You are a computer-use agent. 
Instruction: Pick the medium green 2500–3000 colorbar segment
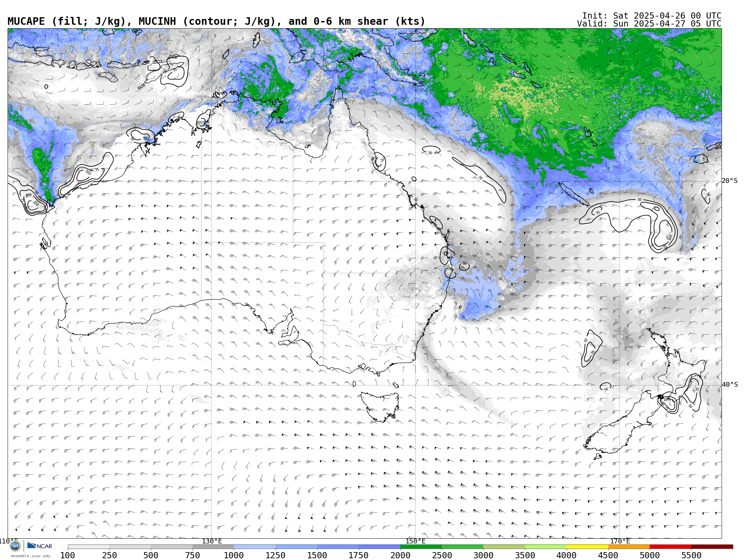click(x=463, y=547)
